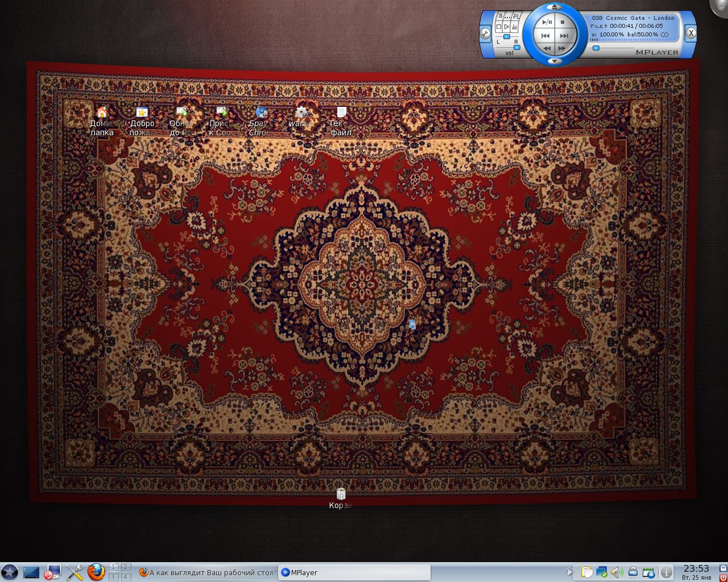728x582 pixels.
Task: Open the volume speaker tray icon
Action: (617, 572)
